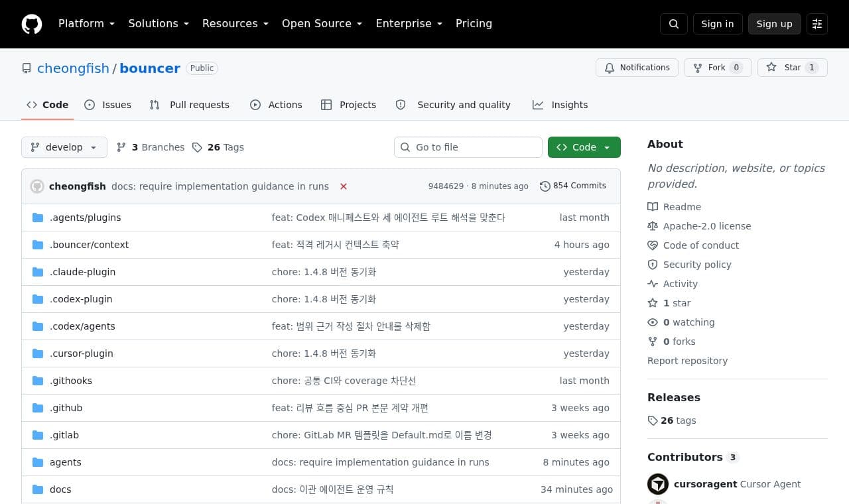Open the Enterprise dropdown menu
Viewport: 849px width, 504px height.
click(409, 23)
